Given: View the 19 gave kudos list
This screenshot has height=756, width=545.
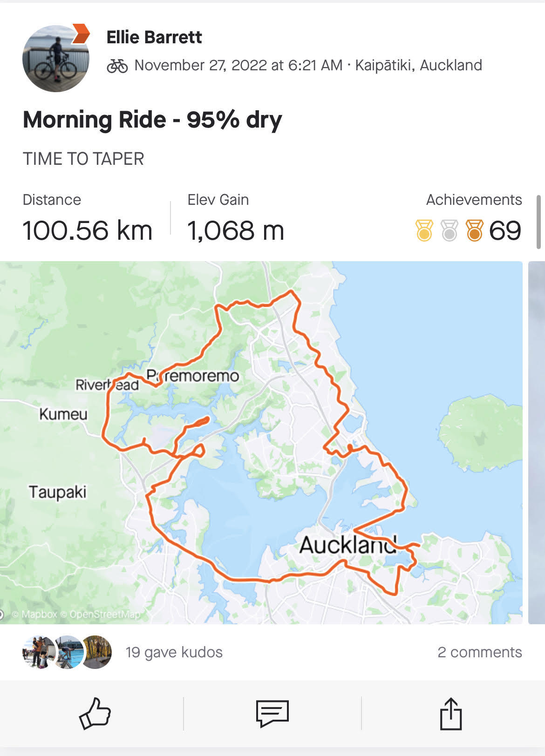Looking at the screenshot, I should tap(174, 652).
